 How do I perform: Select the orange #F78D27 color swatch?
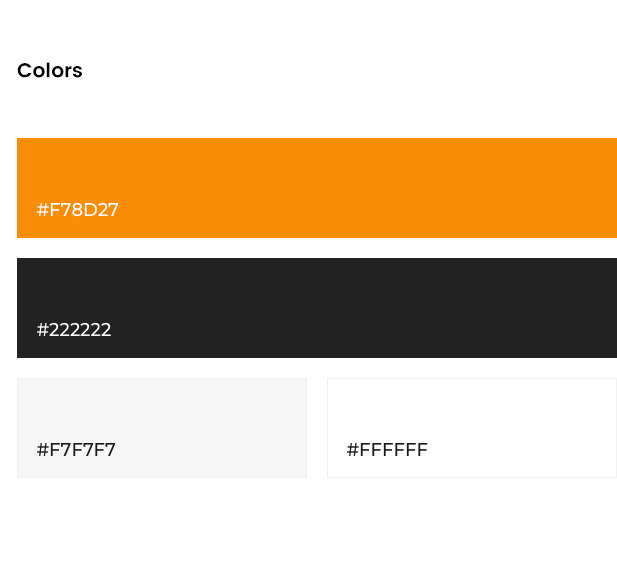317,188
